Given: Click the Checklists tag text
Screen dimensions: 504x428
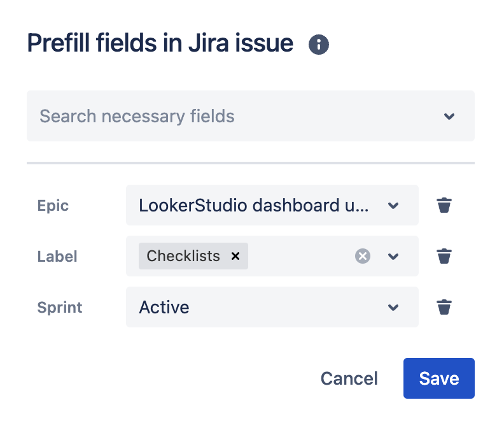Looking at the screenshot, I should 183,256.
